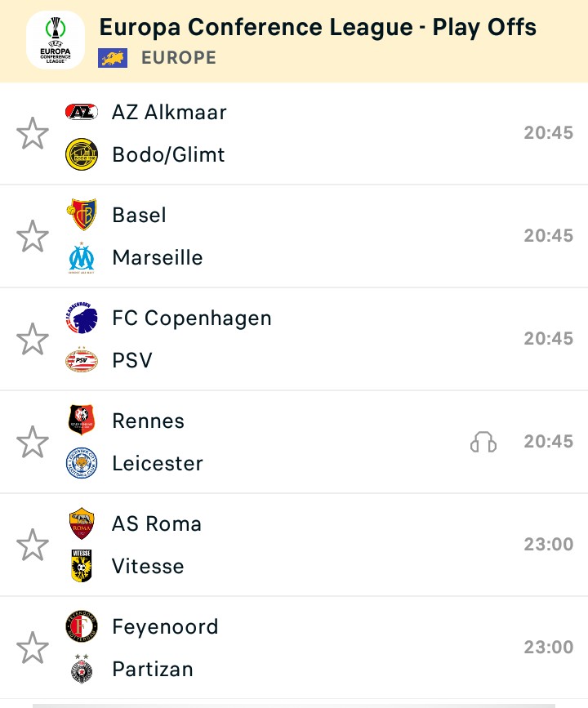Select the EUROPE region label

(179, 58)
